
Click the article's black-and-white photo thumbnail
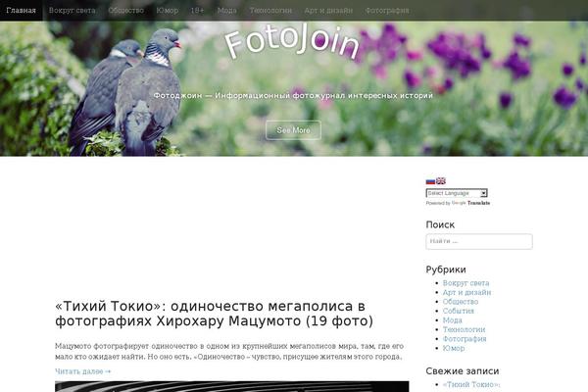[231, 386]
